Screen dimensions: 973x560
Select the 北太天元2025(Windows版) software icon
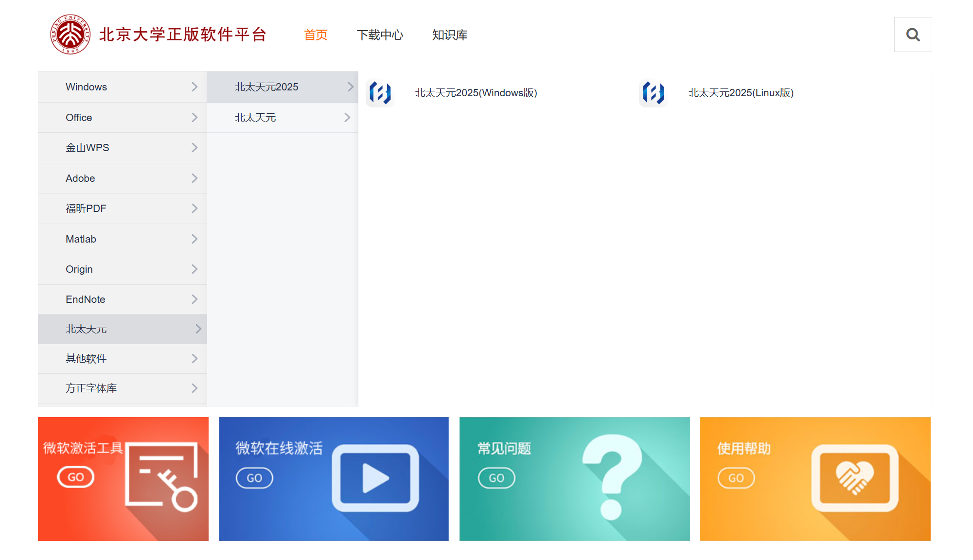click(x=381, y=93)
